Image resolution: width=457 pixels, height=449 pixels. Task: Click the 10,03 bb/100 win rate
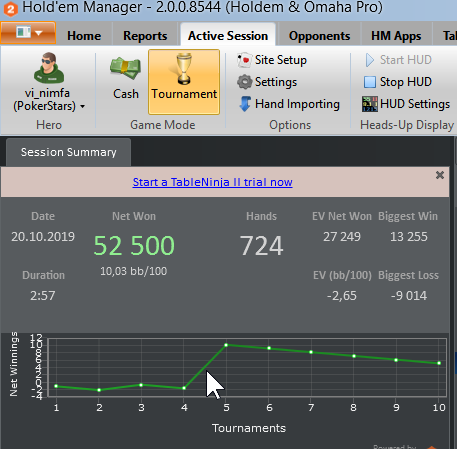tap(134, 271)
